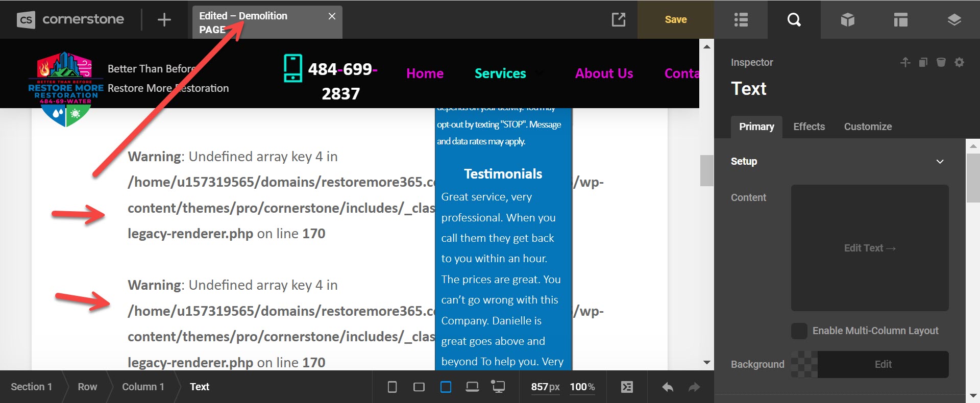Switch to the Customize tab
Viewport: 980px width, 403px height.
point(868,127)
